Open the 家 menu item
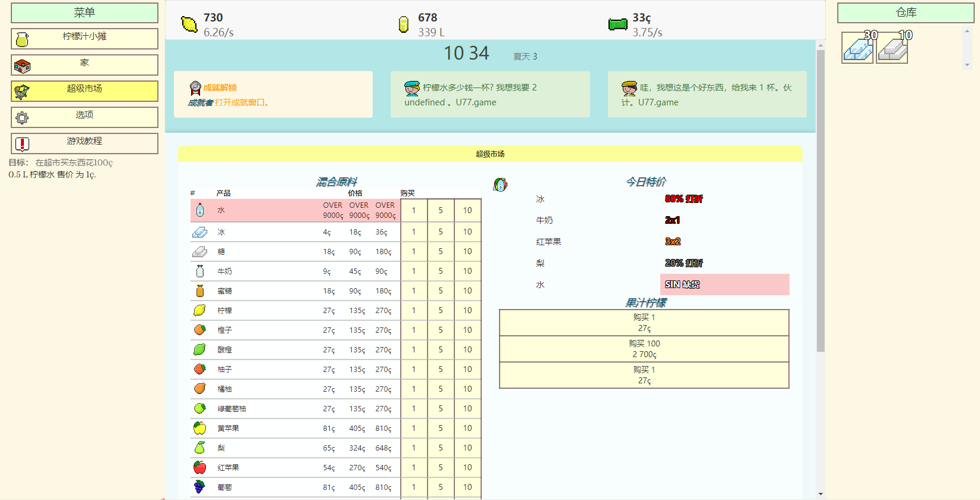This screenshot has height=500, width=980. [85, 65]
